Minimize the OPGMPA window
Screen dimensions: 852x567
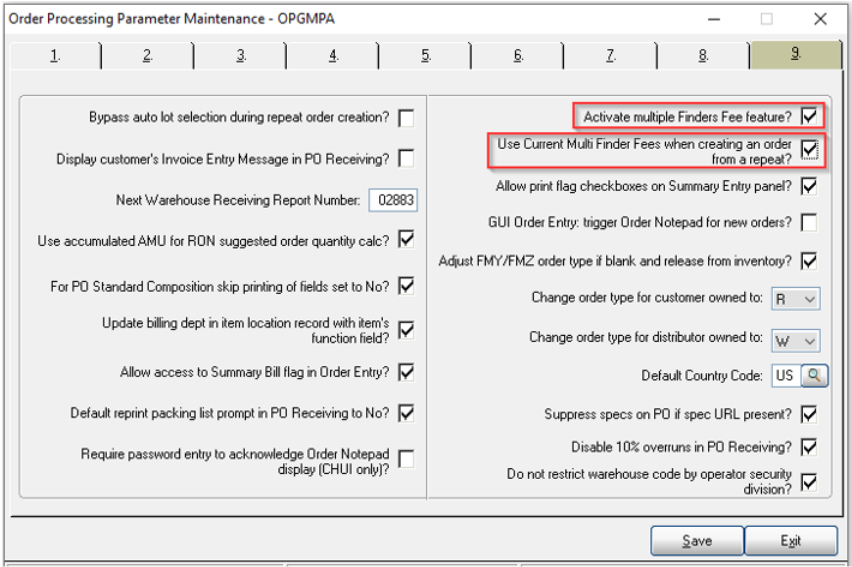coord(714,19)
